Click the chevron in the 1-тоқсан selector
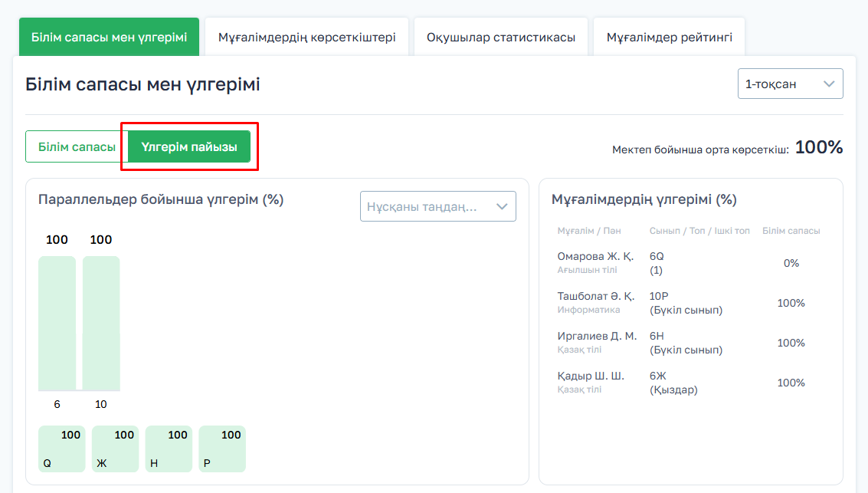868x493 pixels. [829, 84]
